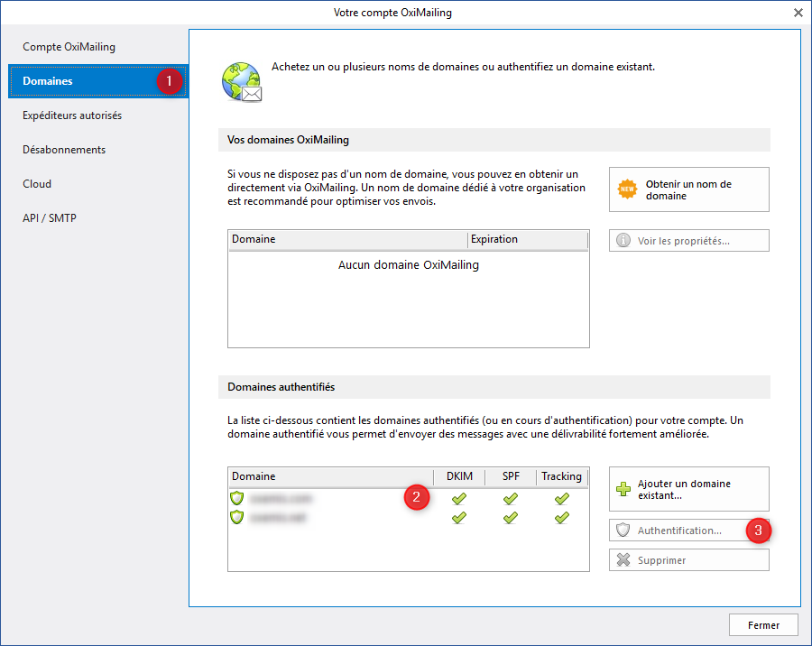Image resolution: width=812 pixels, height=646 pixels.
Task: Select the Domaines sidebar entry
Action: pyautogui.click(x=98, y=81)
